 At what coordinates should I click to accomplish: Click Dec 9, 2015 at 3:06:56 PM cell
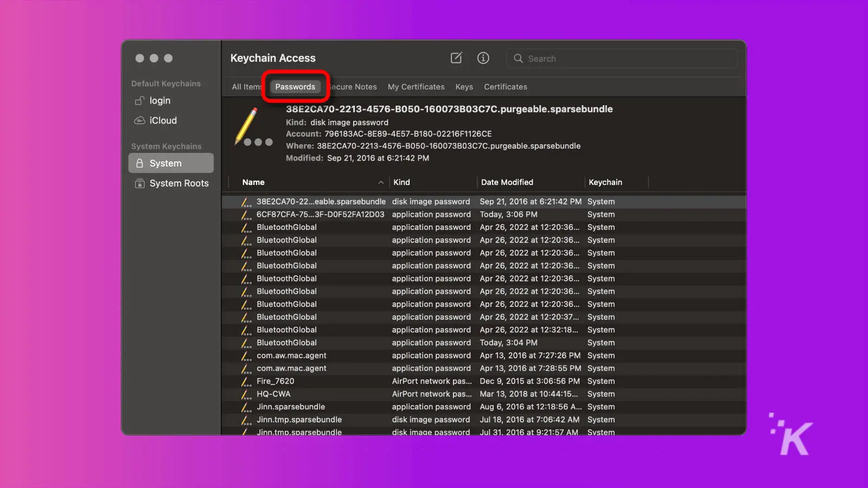click(529, 381)
